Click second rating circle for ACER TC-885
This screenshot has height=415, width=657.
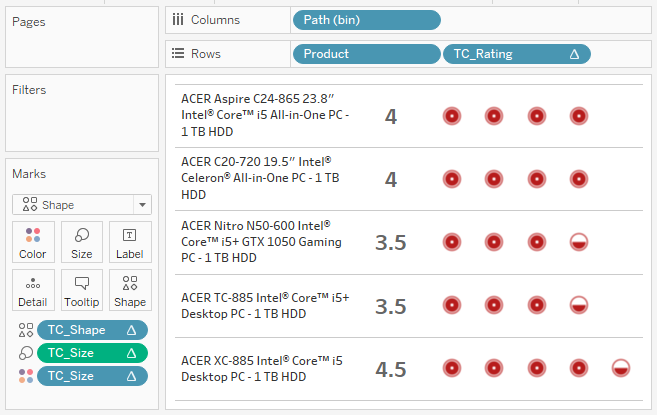coord(494,306)
